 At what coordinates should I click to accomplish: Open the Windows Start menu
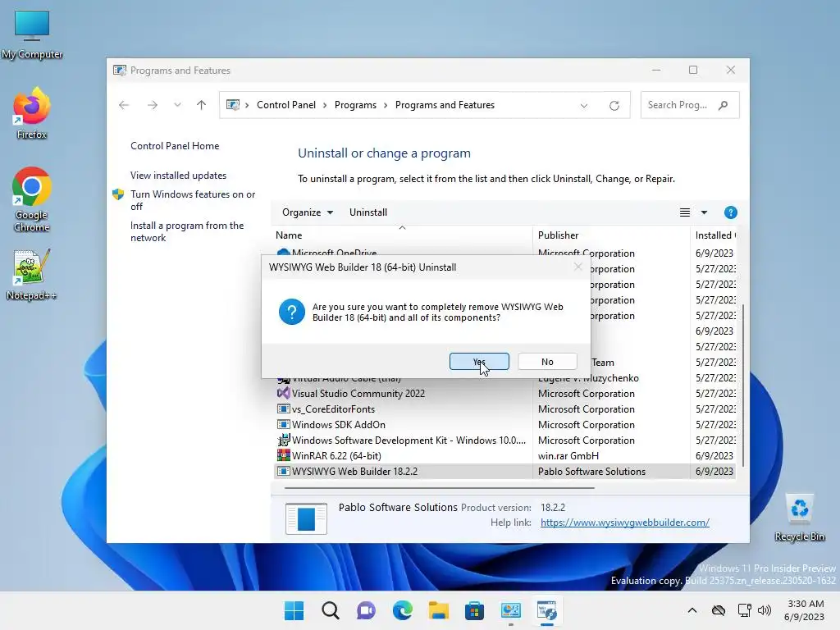[294, 610]
